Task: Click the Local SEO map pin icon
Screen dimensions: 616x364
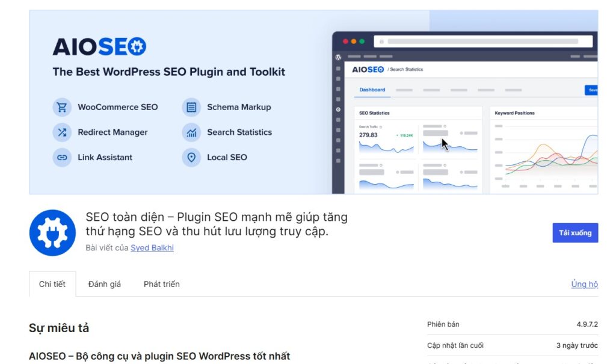Action: 191,158
